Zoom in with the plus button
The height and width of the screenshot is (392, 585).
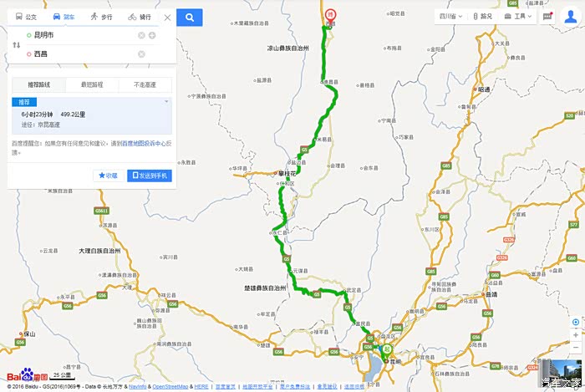point(576,335)
